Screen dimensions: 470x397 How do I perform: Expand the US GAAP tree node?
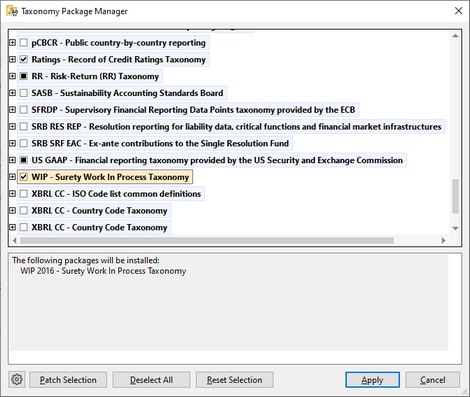coord(12,160)
